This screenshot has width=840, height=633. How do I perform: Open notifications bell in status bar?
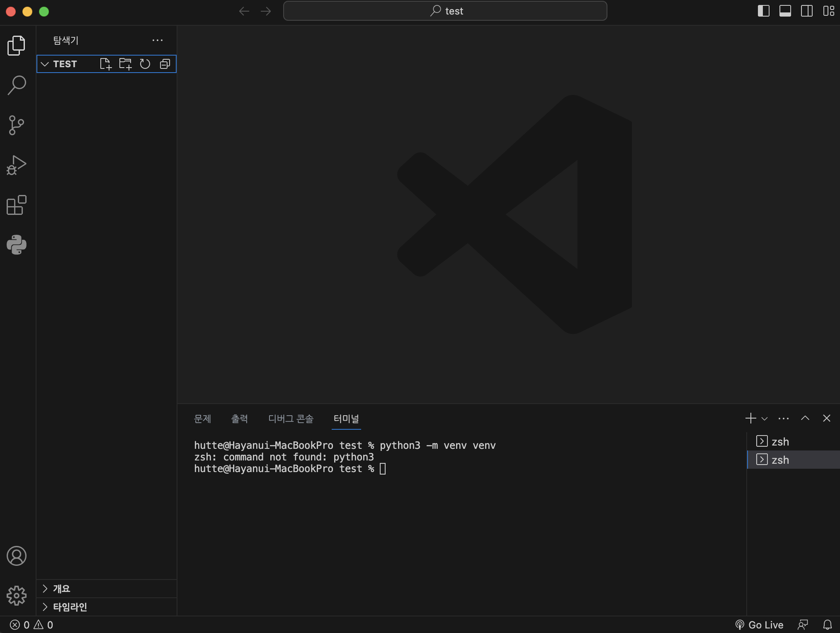pyautogui.click(x=828, y=625)
